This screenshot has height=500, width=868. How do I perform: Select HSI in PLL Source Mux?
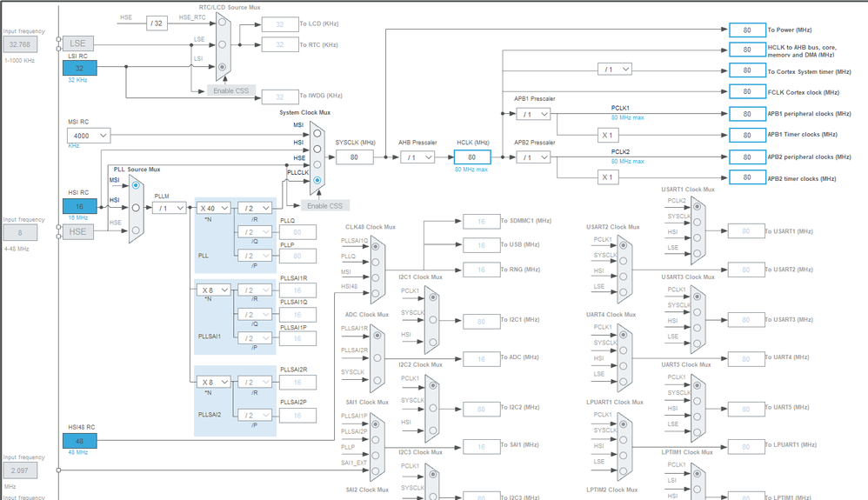click(x=136, y=208)
